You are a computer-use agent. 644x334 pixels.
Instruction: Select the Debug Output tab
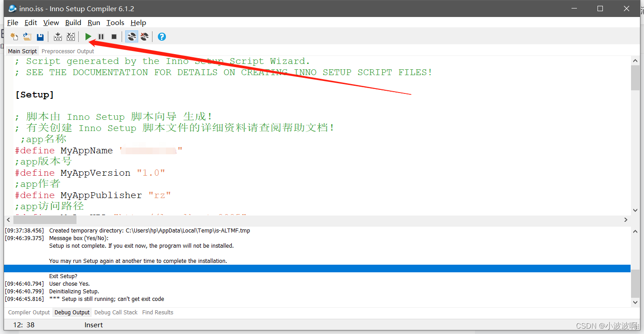pos(72,313)
